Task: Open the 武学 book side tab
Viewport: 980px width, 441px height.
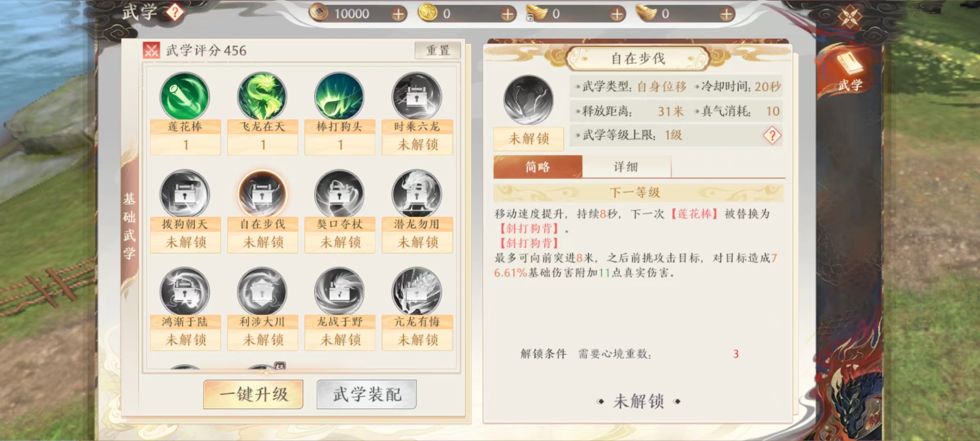Action: point(850,71)
